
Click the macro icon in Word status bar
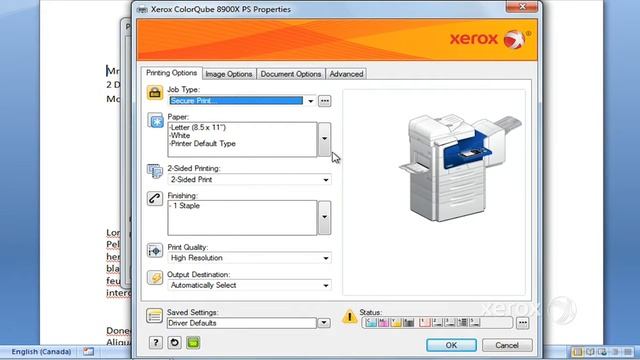pyautogui.click(x=89, y=351)
